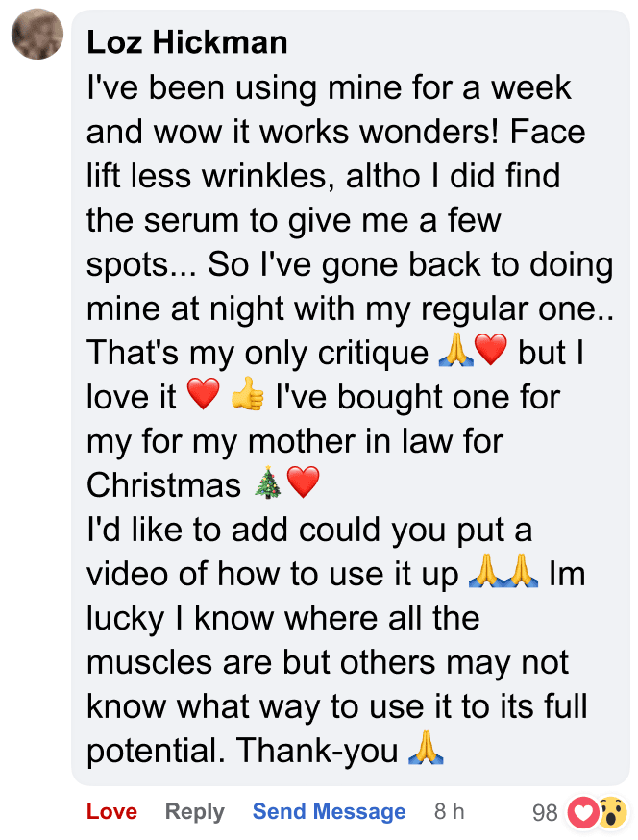The height and width of the screenshot is (840, 638).
Task: Click the praying hands emoji after "critique"
Action: [x=455, y=353]
